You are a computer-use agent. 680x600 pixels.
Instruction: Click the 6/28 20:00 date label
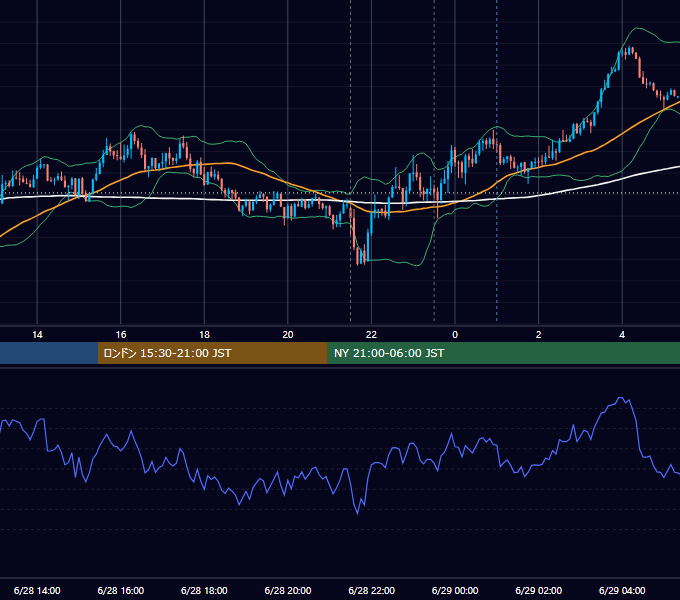point(288,590)
